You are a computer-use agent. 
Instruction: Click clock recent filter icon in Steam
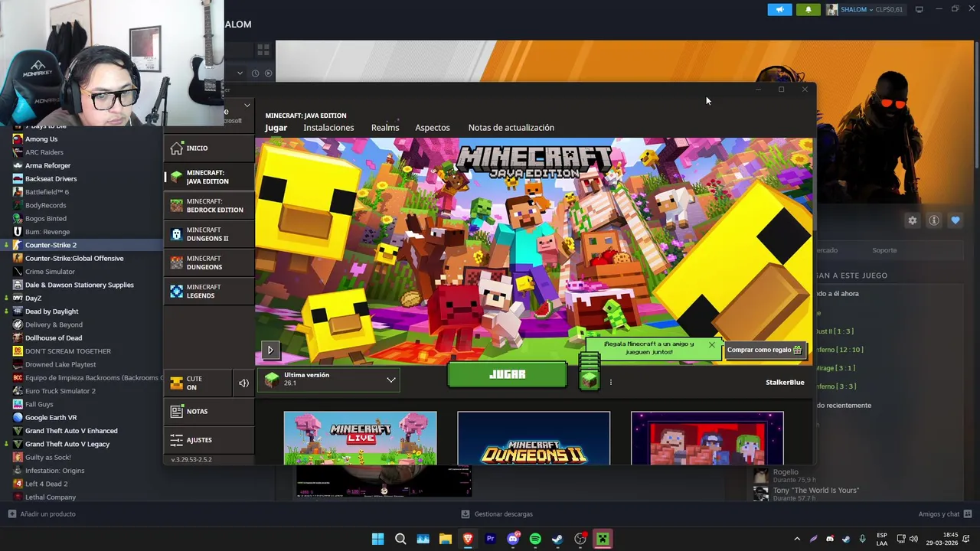tap(255, 73)
